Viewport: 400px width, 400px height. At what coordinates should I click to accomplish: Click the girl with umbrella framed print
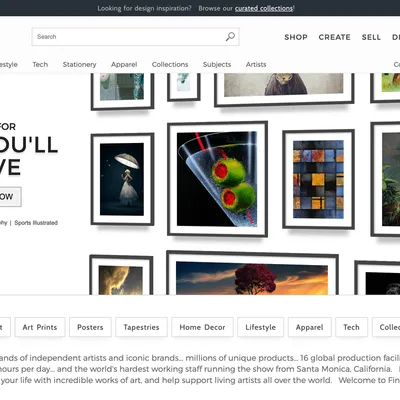(122, 179)
